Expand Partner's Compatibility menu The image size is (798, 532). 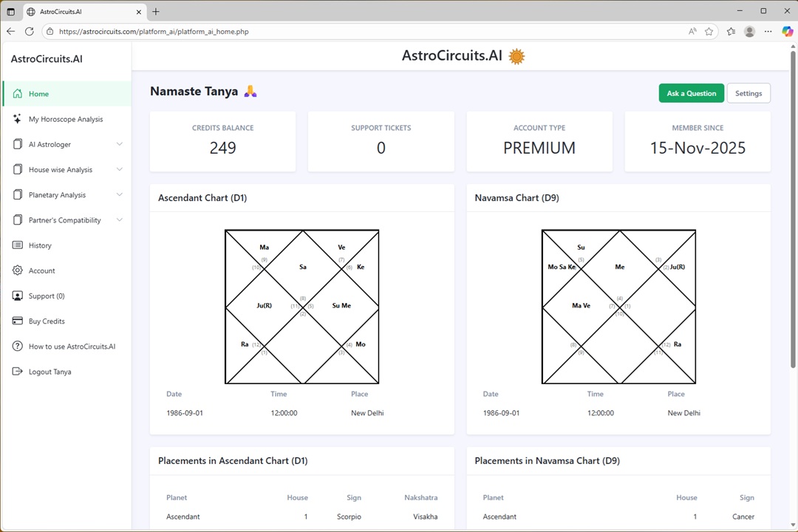point(120,220)
